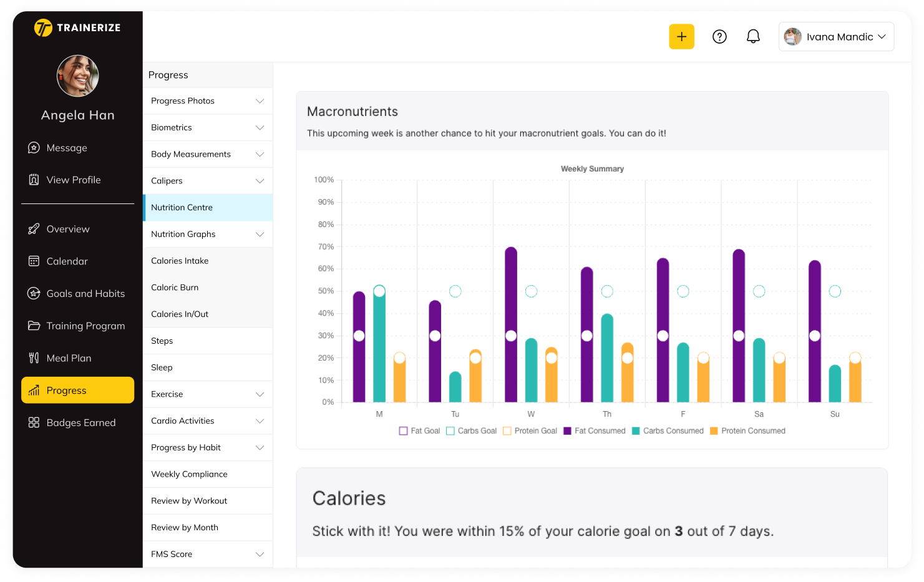Click the Meal Plan fork icon
Screen dimensions: 924x582
pos(34,358)
